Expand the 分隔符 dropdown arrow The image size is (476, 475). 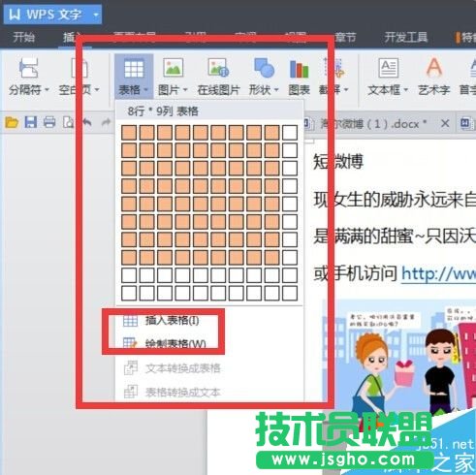pos(47,89)
